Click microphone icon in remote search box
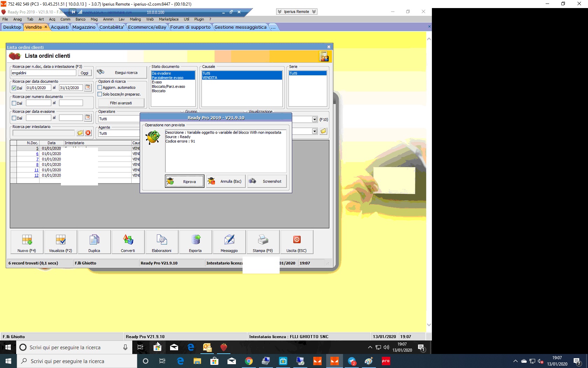Screen dimensions: 588x368 click(125, 347)
